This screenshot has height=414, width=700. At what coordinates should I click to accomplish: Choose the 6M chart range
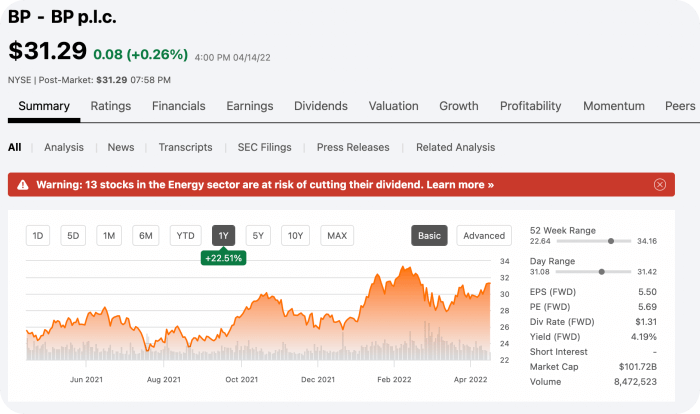(146, 235)
